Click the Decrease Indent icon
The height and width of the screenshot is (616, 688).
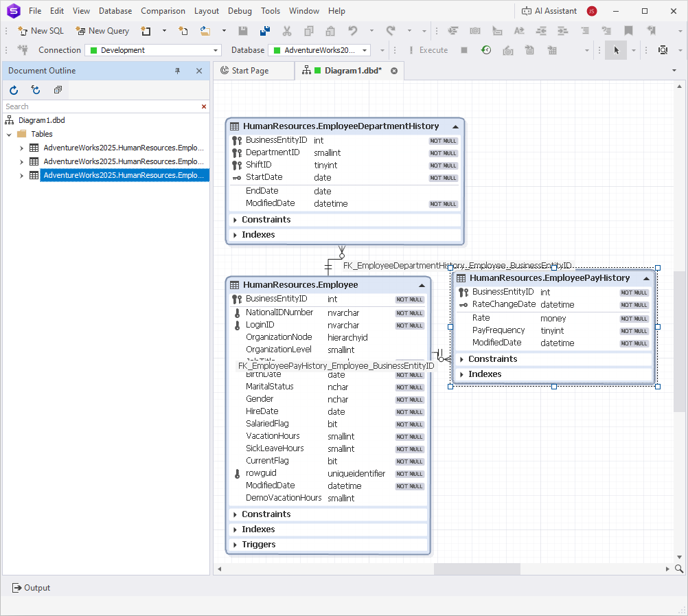pos(541,31)
